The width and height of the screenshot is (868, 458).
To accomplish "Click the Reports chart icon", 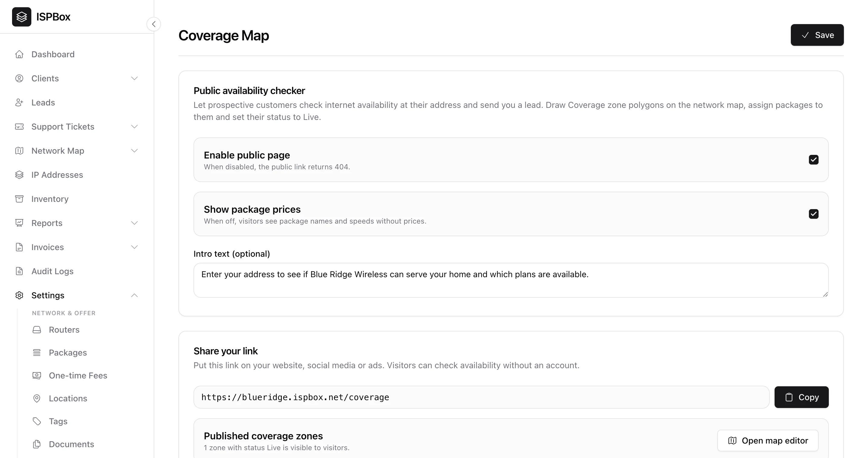I will pos(19,223).
